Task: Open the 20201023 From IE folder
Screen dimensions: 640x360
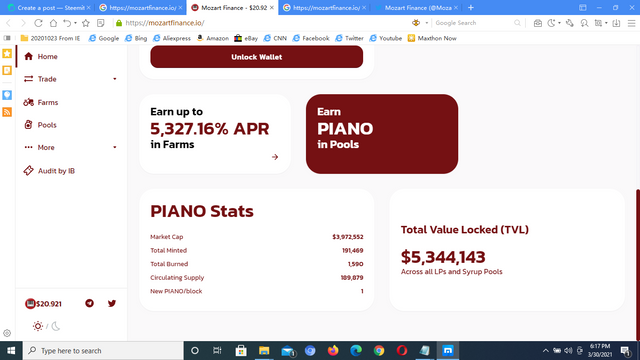Action: point(50,38)
